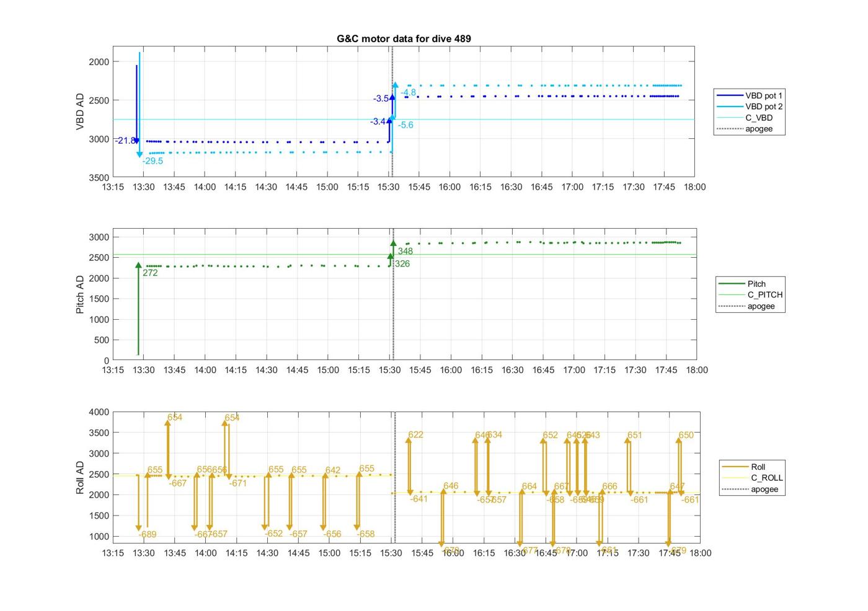
Task: Click the "348" annotation in the Pitch plot
Action: tap(405, 252)
